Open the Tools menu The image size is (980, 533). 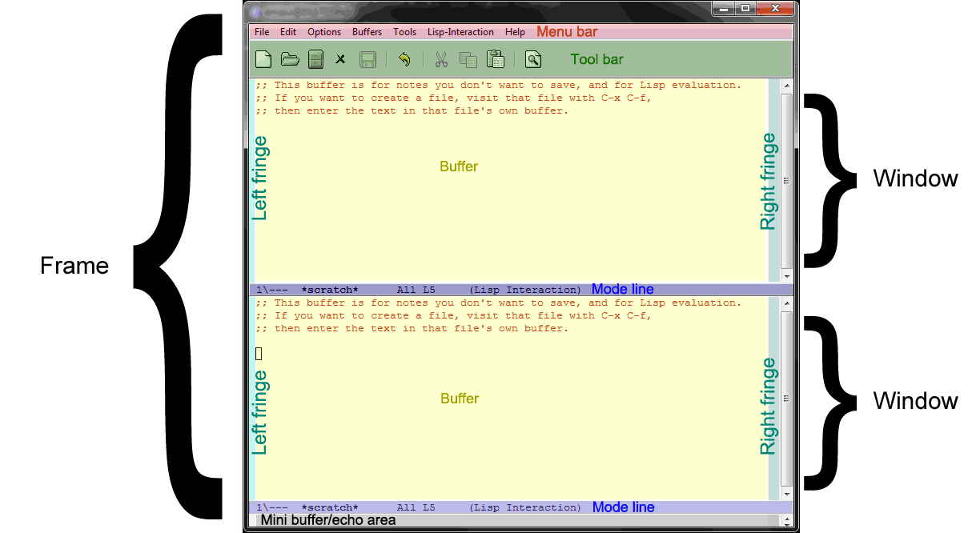tap(405, 32)
